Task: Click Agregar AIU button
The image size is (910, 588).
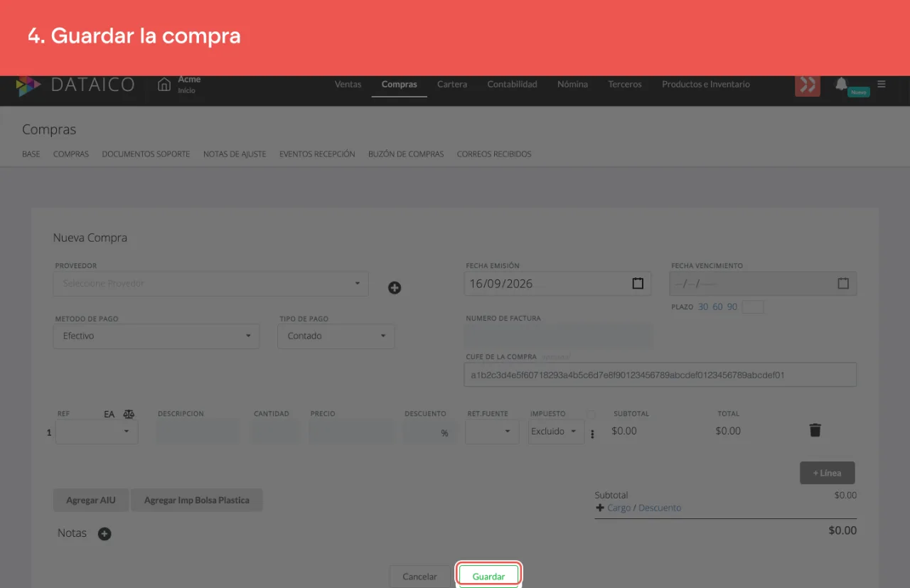Action: pyautogui.click(x=91, y=500)
